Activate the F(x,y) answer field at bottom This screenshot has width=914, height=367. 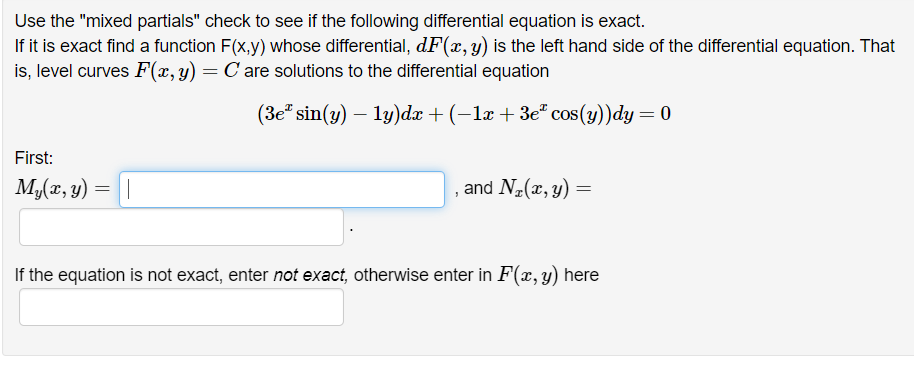pyautogui.click(x=181, y=307)
